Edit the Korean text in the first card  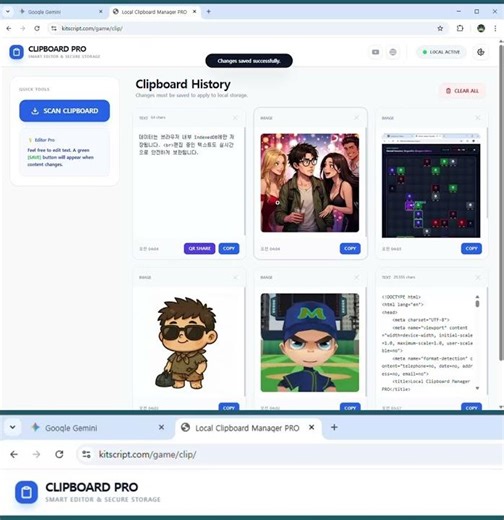[x=186, y=145]
